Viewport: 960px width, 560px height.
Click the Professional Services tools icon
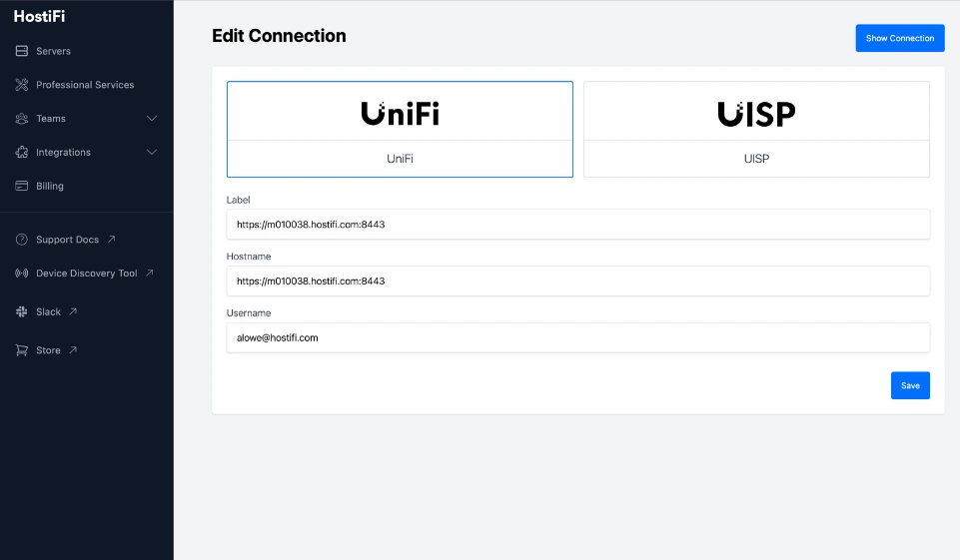click(21, 85)
